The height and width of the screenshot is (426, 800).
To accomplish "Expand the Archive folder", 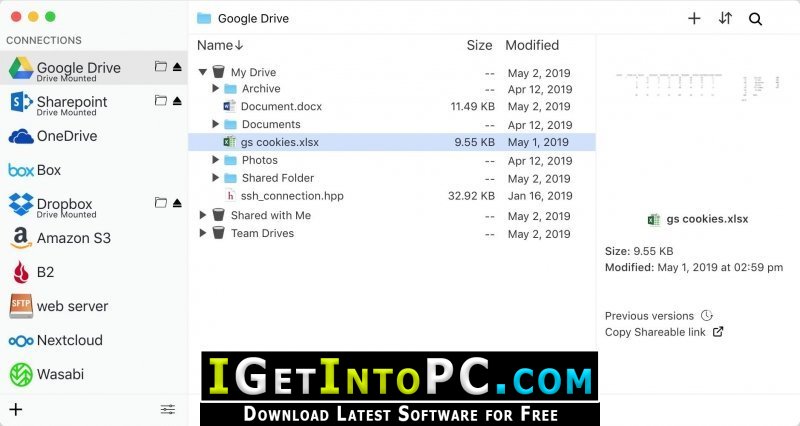I will 215,88.
